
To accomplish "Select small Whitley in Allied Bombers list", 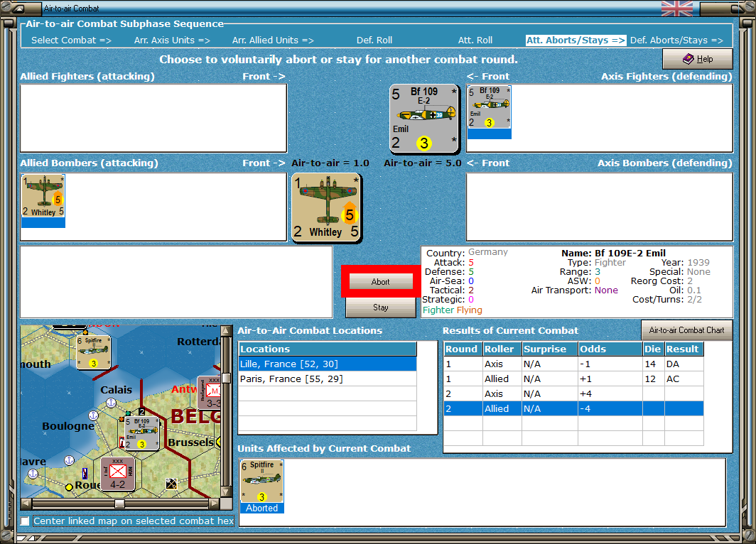I will 43,196.
